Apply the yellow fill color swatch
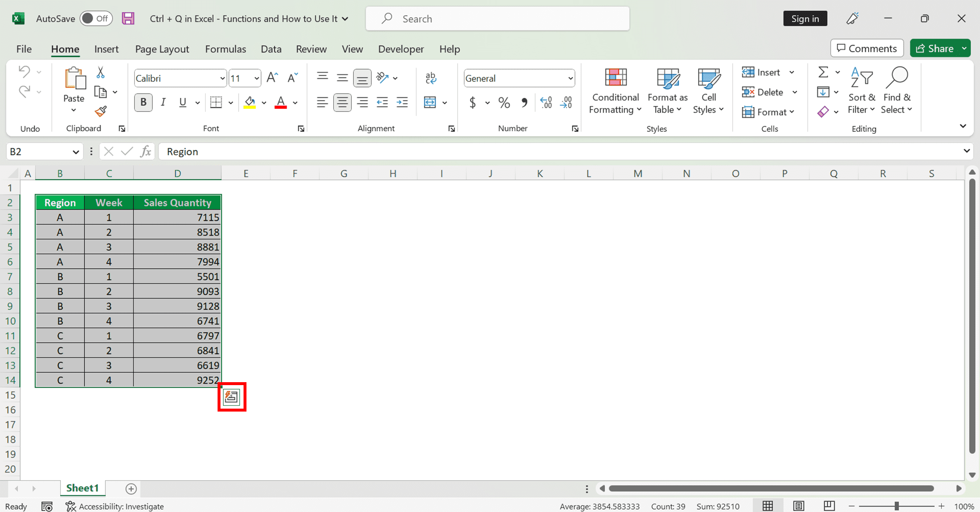This screenshot has height=512, width=980. pos(249,102)
